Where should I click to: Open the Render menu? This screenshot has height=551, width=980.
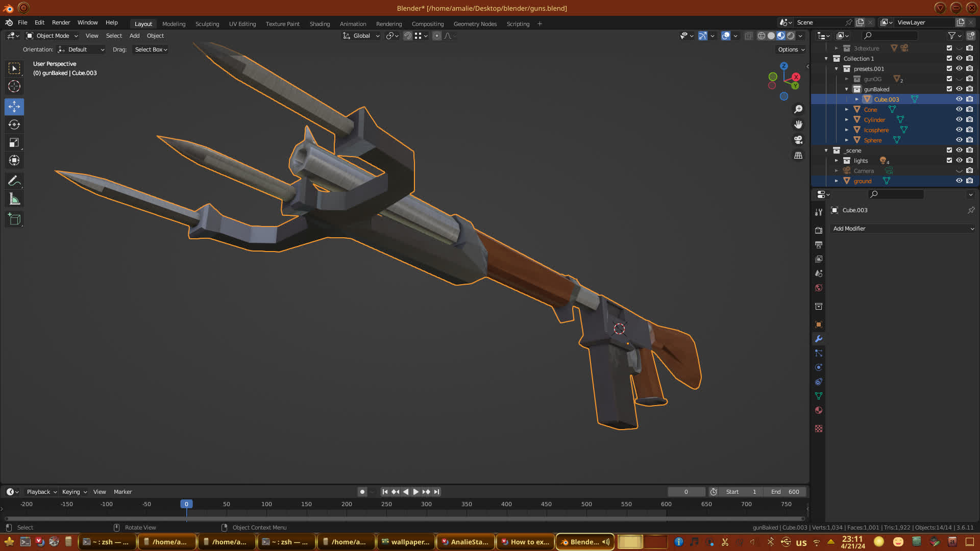[x=61, y=22]
